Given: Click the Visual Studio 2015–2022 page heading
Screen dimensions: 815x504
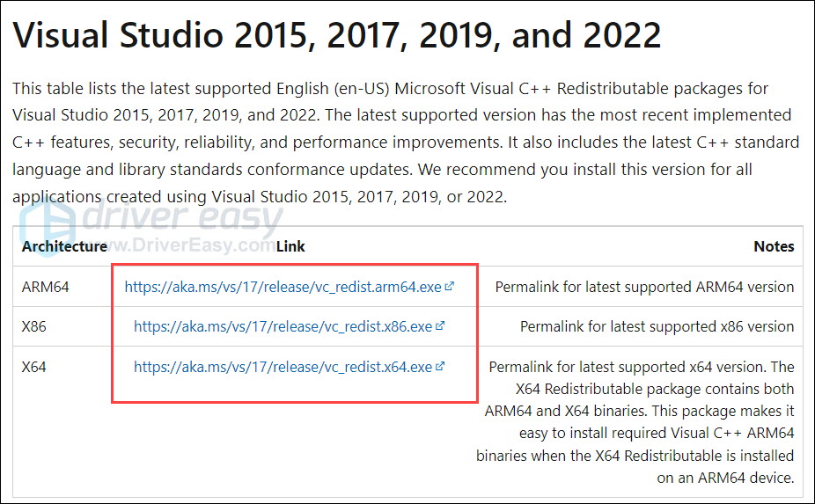Looking at the screenshot, I should pyautogui.click(x=336, y=35).
